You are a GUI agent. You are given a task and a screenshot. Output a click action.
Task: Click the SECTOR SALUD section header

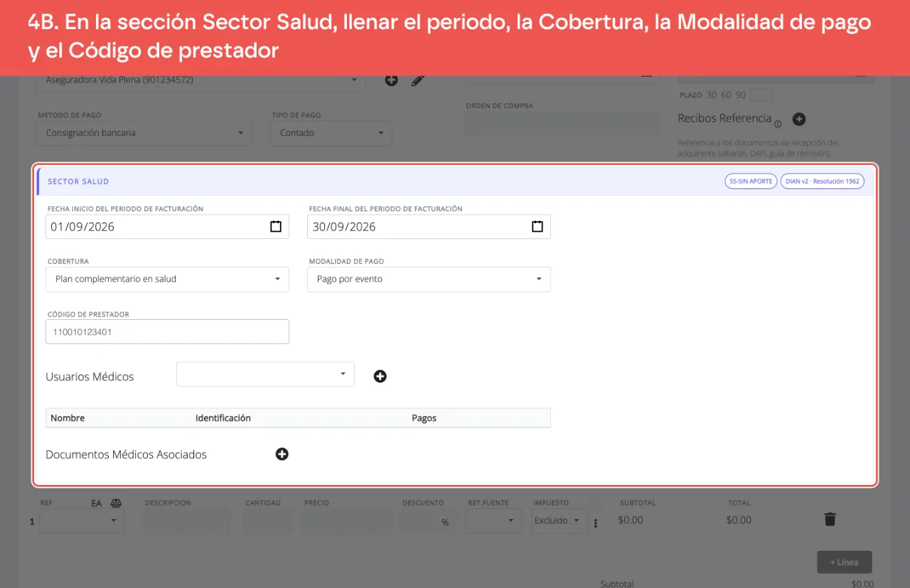[78, 181]
